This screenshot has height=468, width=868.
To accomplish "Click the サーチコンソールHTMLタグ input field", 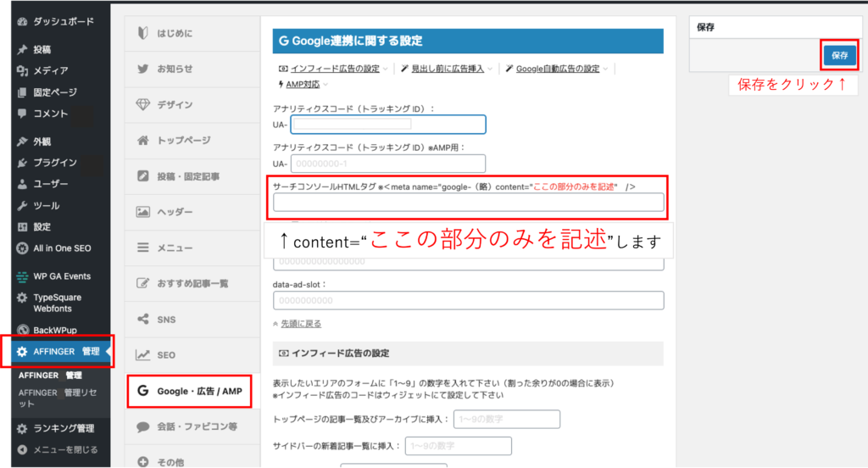I will click(468, 202).
